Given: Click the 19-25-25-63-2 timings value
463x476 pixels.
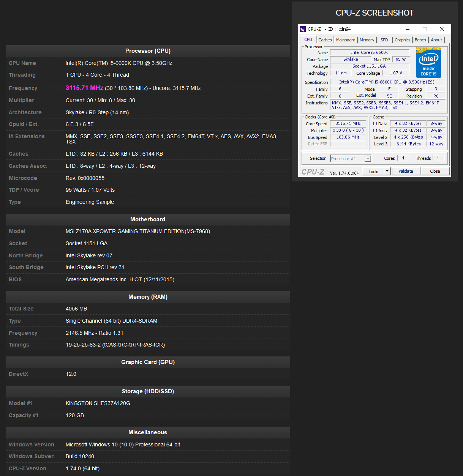Looking at the screenshot, I should [x=115, y=345].
